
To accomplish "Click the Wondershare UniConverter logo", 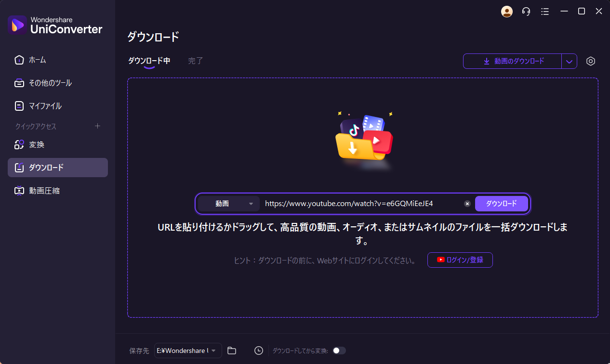I will tap(55, 25).
